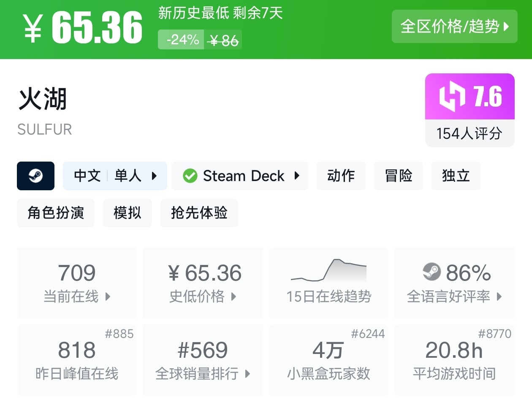Click the Steam icon beside 86% rating
This screenshot has height=405, width=532.
(432, 272)
